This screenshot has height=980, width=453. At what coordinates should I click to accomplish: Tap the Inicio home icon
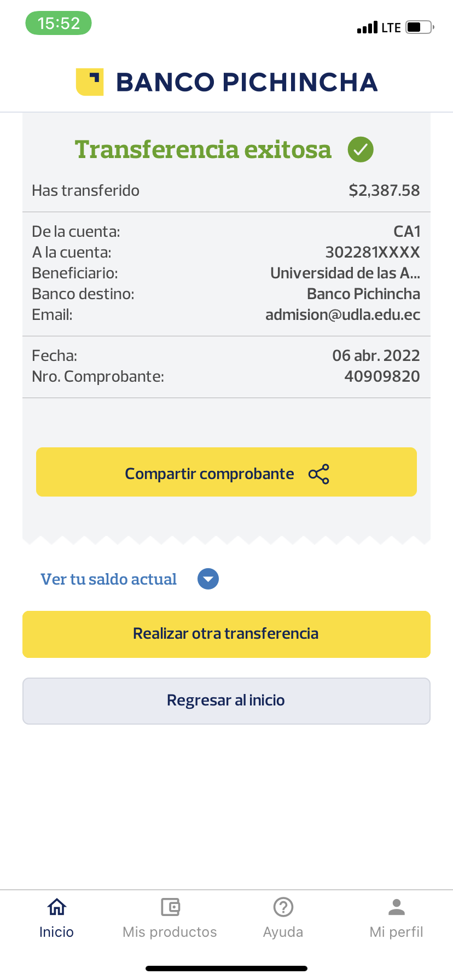[57, 907]
